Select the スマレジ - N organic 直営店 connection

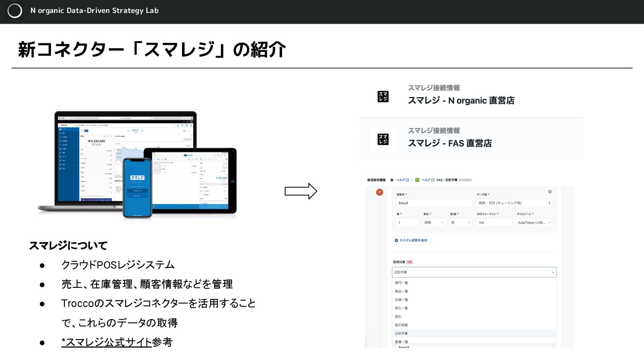point(471,97)
